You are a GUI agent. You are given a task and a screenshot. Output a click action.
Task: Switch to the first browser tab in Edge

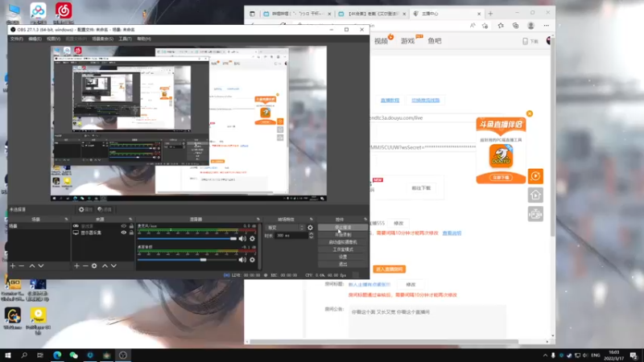click(x=296, y=14)
